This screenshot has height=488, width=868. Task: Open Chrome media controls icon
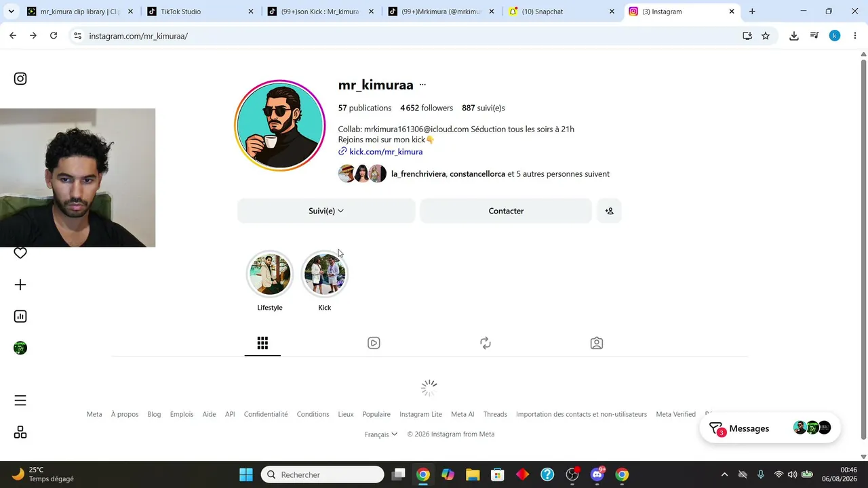[x=814, y=36]
